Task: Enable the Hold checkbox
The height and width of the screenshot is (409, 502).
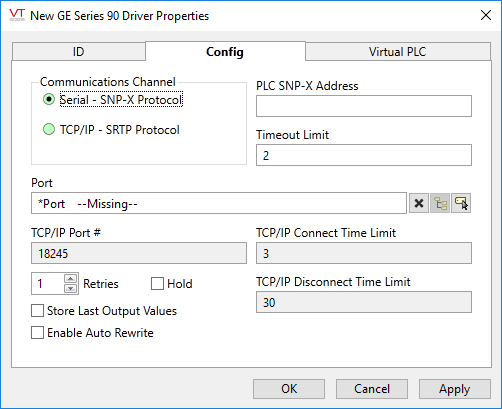Action: 157,284
